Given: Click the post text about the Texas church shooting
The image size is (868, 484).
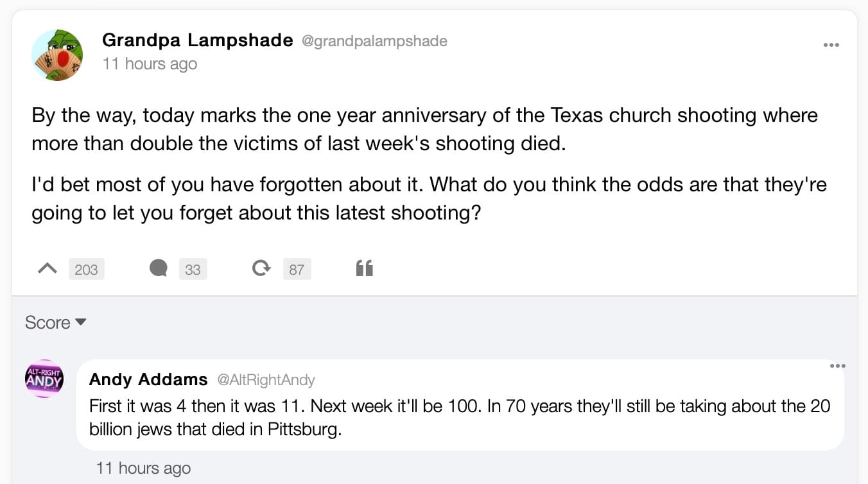Looking at the screenshot, I should pos(424,128).
